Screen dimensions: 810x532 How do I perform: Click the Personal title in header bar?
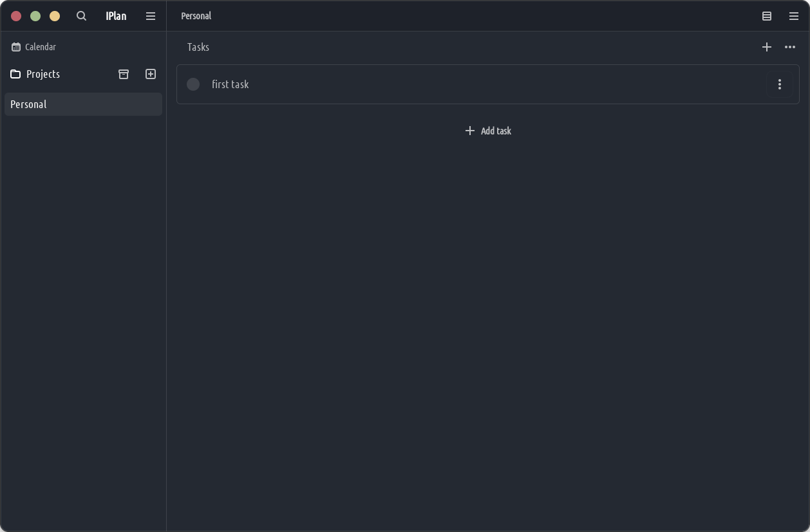pyautogui.click(x=196, y=16)
